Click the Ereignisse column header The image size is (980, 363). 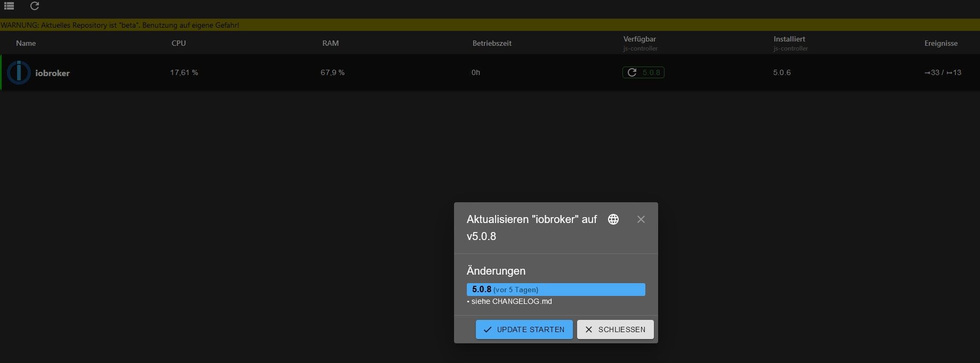click(941, 43)
